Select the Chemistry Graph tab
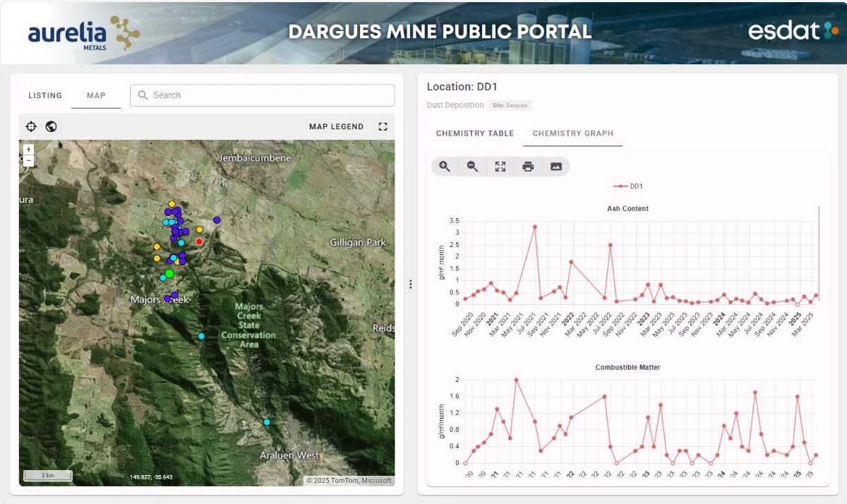Screen dimensions: 847x504 point(572,133)
